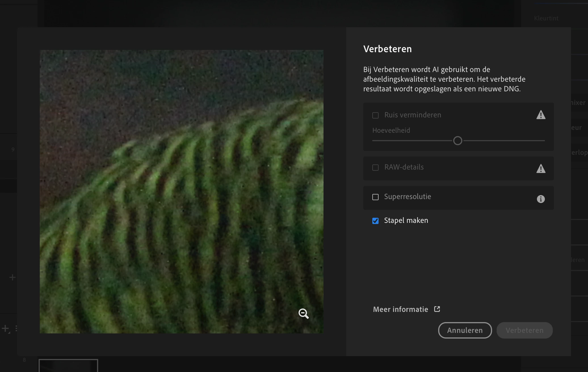Click the green striped preview image
Screen dimensions: 588x372
(182, 192)
